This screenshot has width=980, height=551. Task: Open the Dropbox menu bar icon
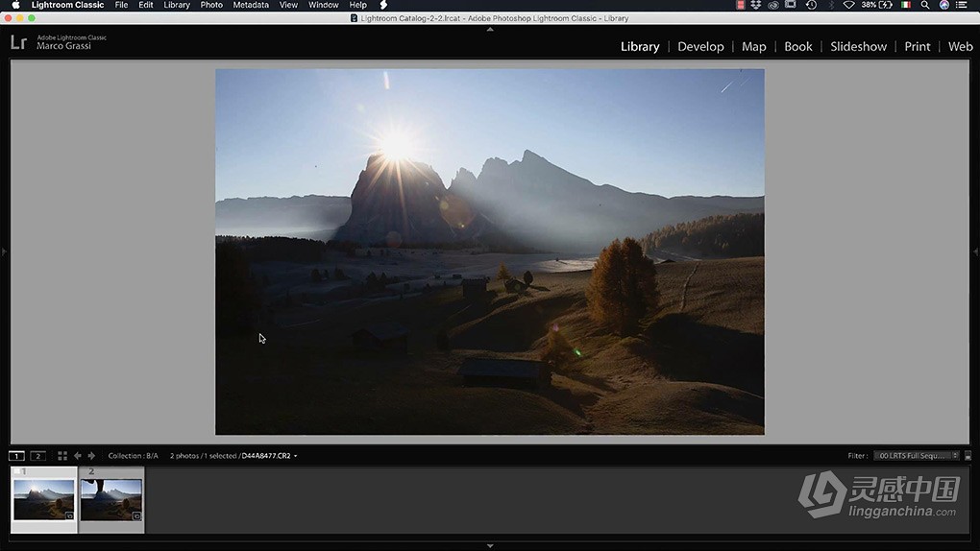pyautogui.click(x=755, y=5)
